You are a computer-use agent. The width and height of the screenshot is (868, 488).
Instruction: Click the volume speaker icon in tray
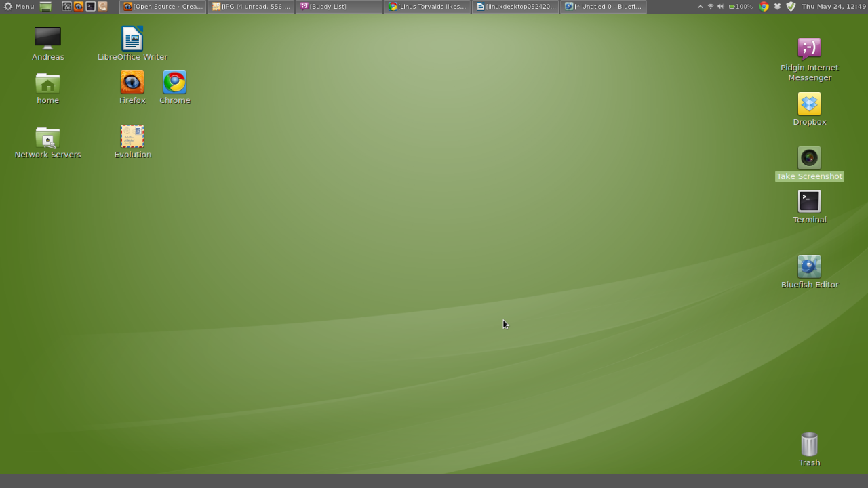(x=720, y=7)
